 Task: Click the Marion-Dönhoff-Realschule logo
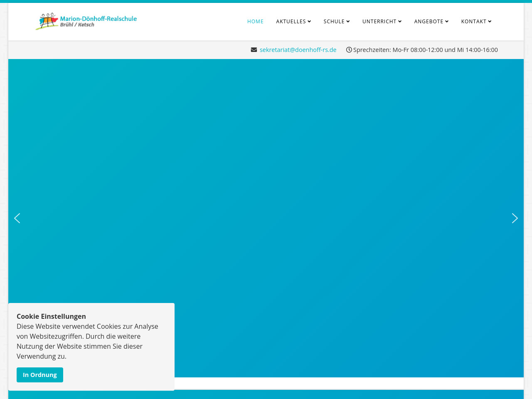(86, 21)
